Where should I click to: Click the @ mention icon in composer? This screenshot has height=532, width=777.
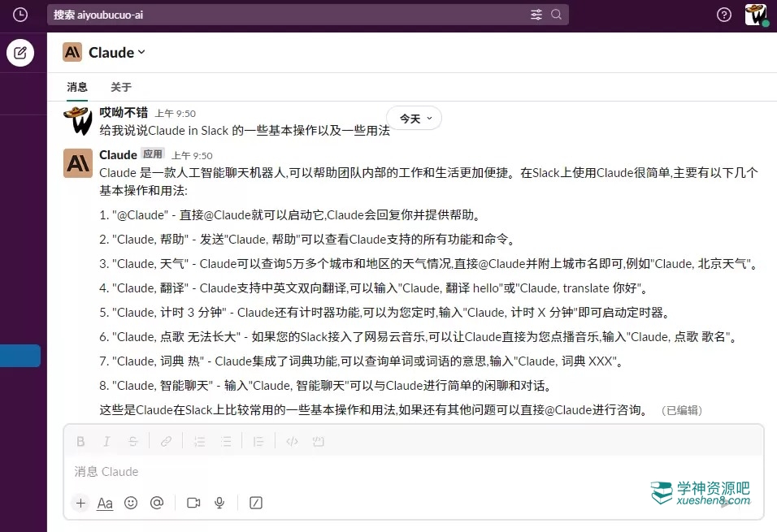click(157, 503)
